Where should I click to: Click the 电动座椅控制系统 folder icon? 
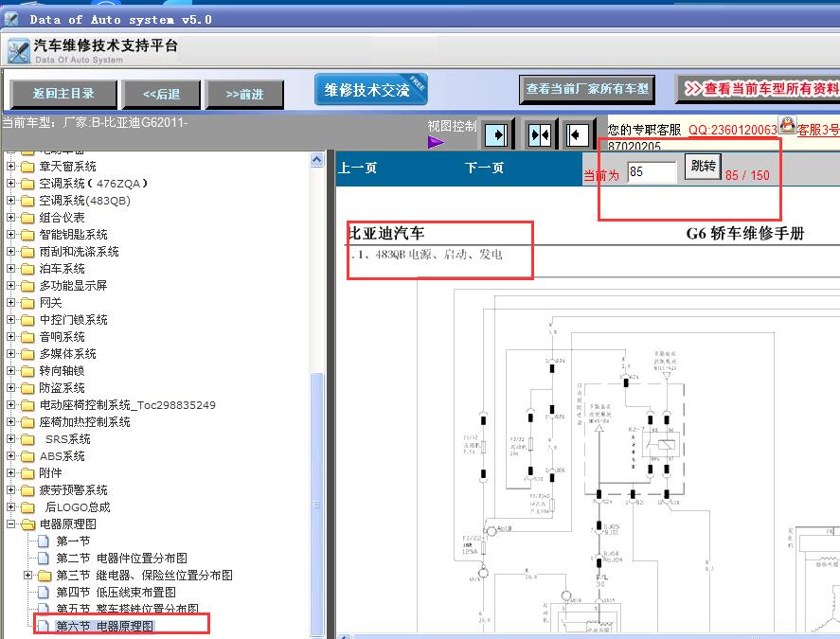point(27,405)
